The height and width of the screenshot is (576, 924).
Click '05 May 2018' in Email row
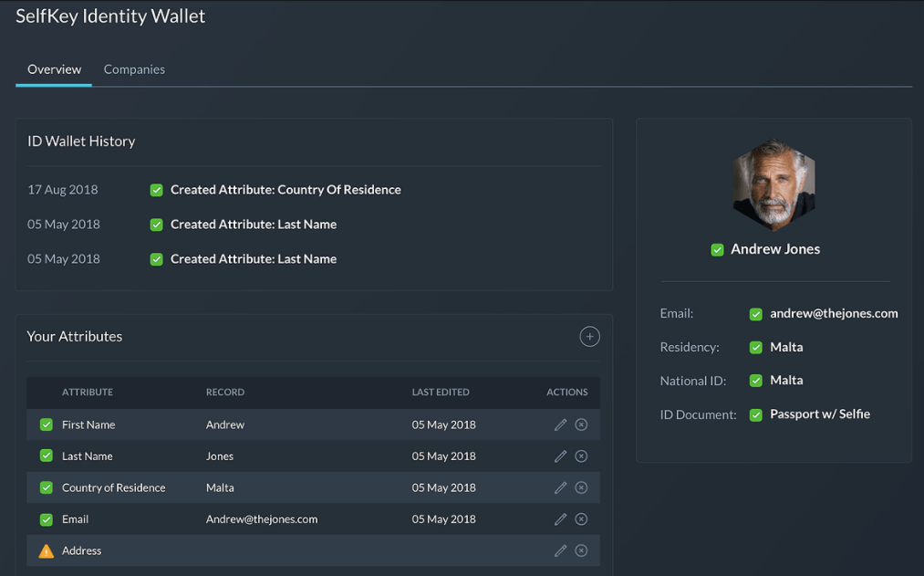443,519
